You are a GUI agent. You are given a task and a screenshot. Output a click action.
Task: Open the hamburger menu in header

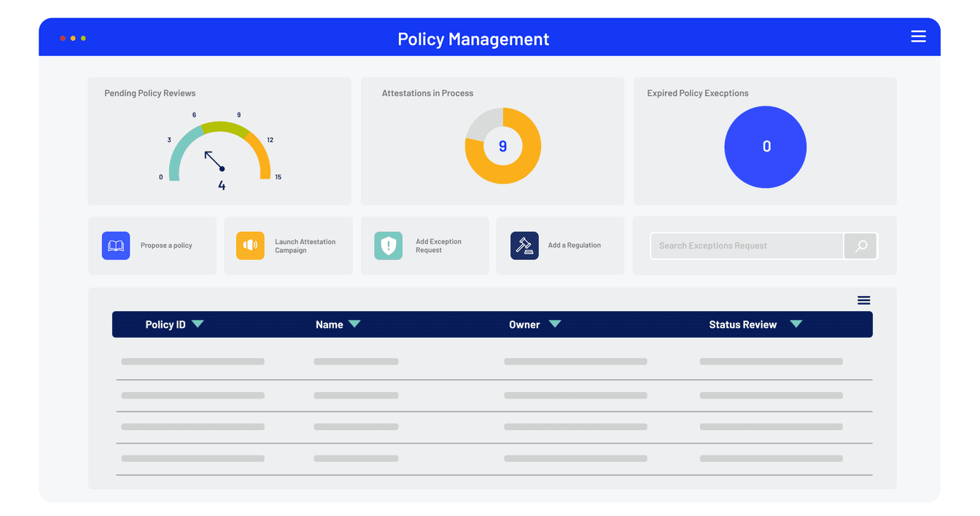[x=918, y=36]
